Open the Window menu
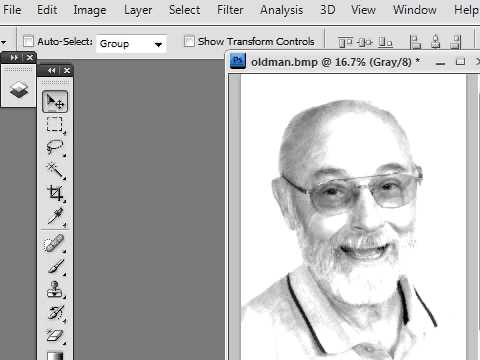The image size is (480, 360). coord(415,10)
